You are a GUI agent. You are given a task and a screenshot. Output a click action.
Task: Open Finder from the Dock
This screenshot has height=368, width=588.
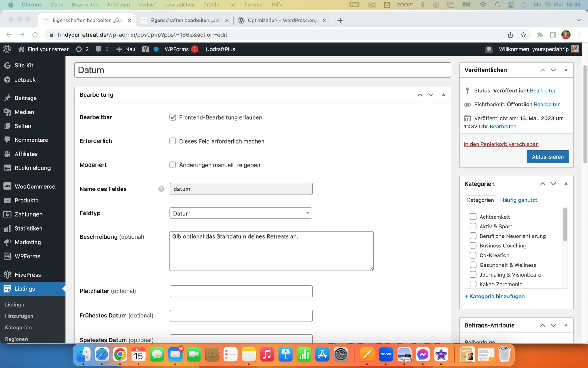[x=83, y=355]
